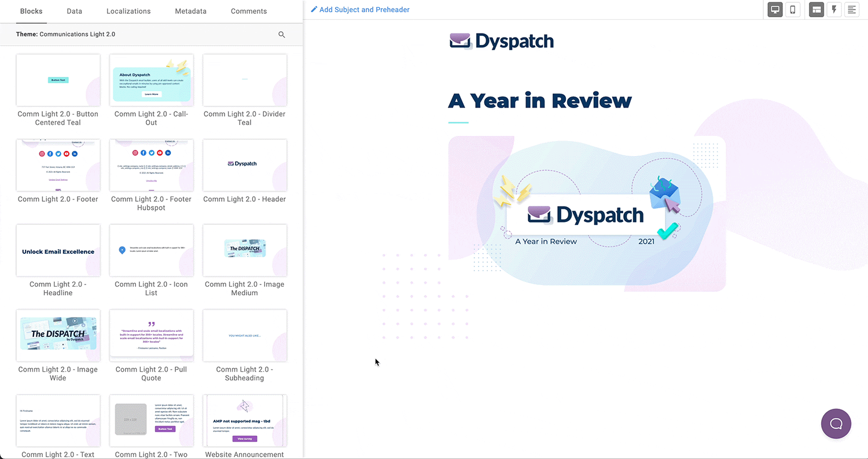Open the chat support bubble
Image resolution: width=868 pixels, height=459 pixels.
[836, 424]
